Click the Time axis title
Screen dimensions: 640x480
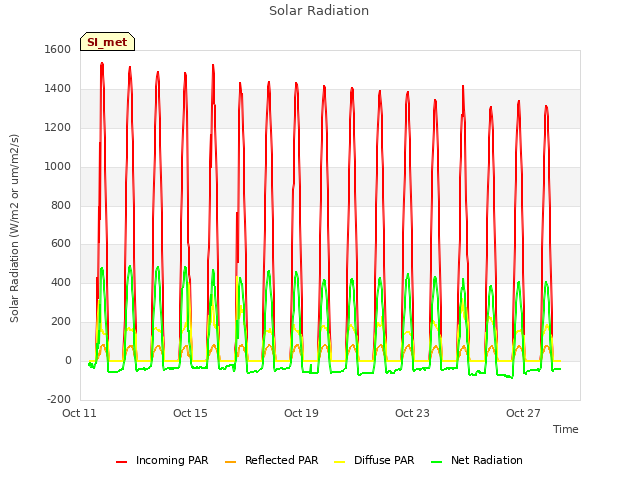coord(566,429)
